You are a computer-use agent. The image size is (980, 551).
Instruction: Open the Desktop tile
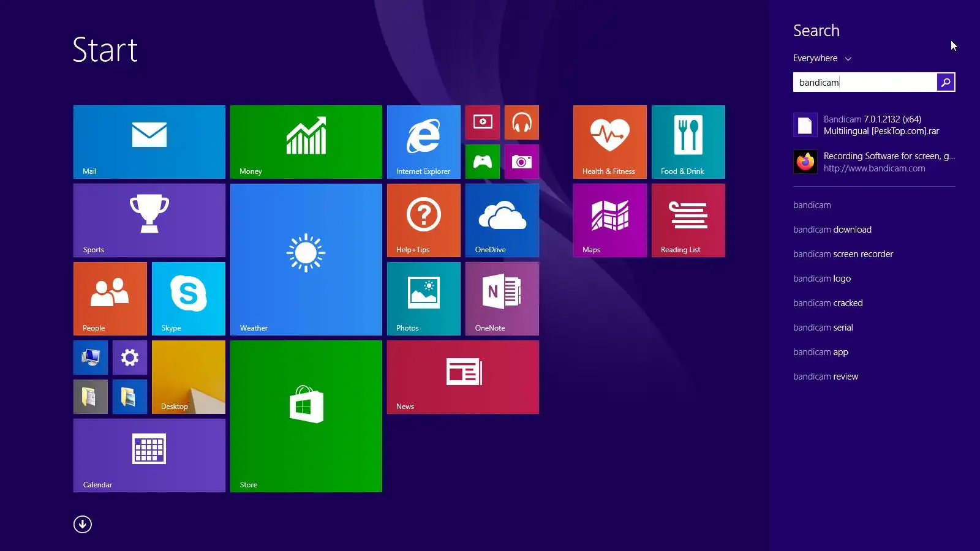(x=189, y=377)
